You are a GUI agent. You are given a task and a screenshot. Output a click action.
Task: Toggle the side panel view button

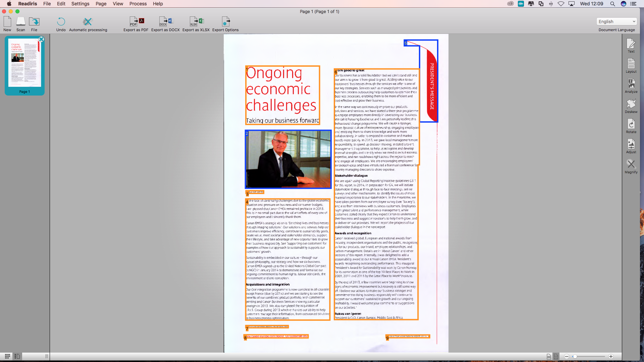click(x=17, y=356)
